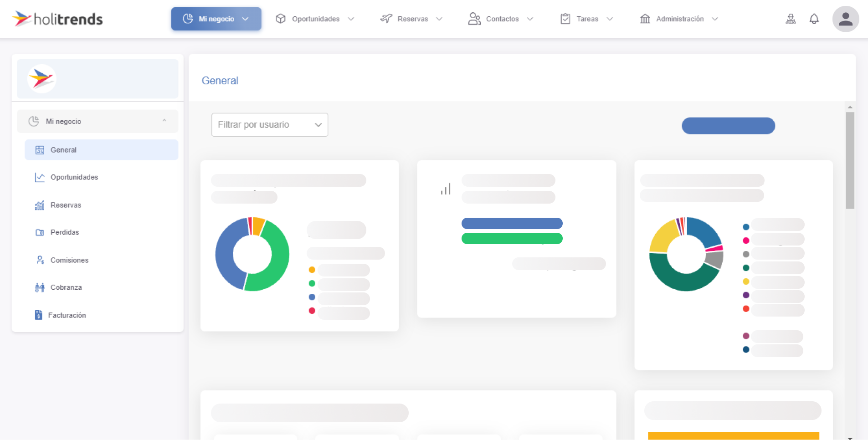Click the Cobranza people sidebar icon

[x=40, y=287]
